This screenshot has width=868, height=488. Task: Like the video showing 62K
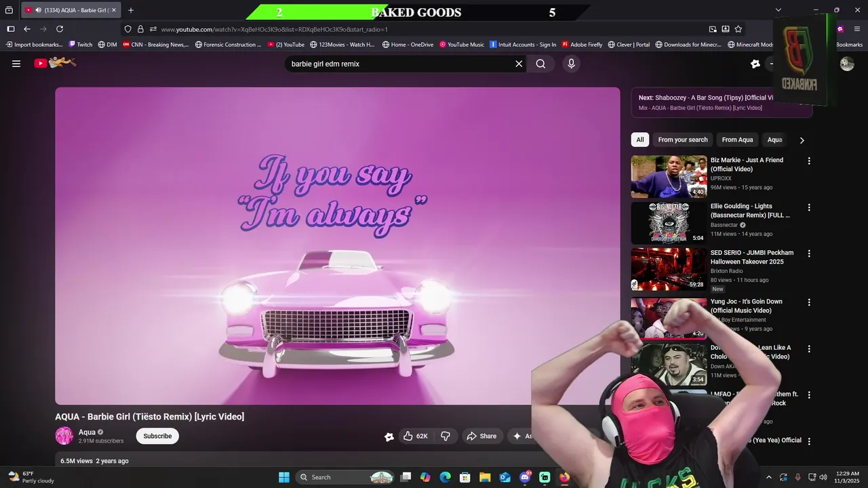tap(416, 436)
